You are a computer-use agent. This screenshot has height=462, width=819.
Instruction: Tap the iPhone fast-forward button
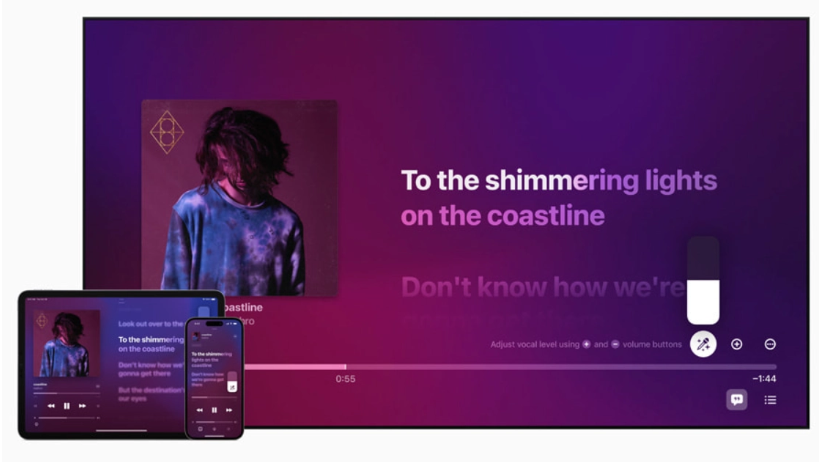pyautogui.click(x=229, y=410)
